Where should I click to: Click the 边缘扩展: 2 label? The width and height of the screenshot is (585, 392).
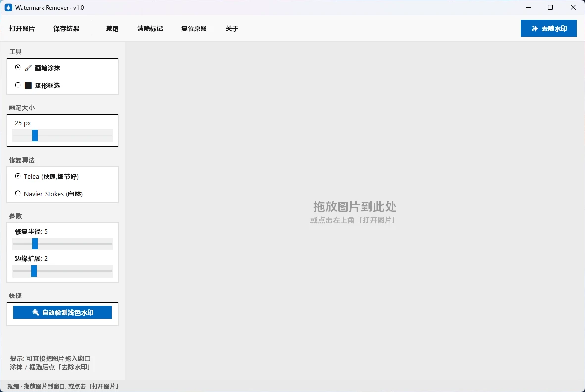pos(31,259)
